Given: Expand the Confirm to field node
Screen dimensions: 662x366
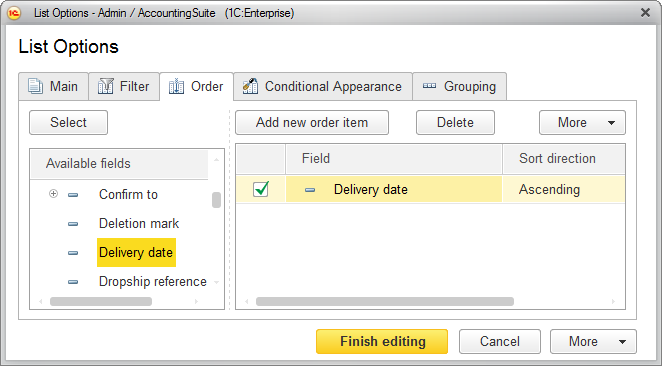Looking at the screenshot, I should click(53, 194).
